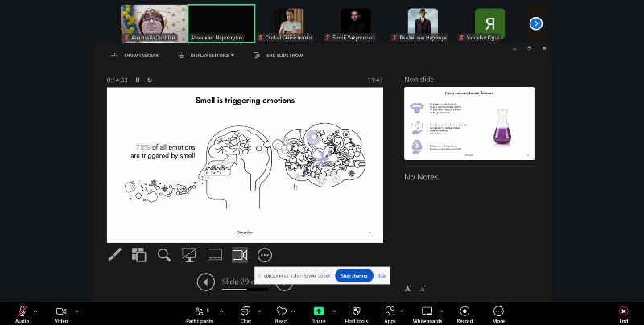Click the Hide link in sharing bar
The width and height of the screenshot is (644, 325).
tap(381, 276)
